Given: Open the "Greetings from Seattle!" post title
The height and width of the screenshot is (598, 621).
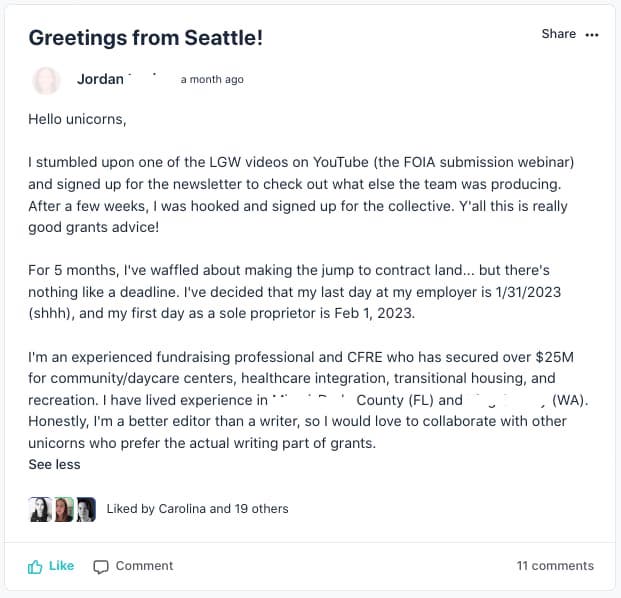Looking at the screenshot, I should coord(145,38).
